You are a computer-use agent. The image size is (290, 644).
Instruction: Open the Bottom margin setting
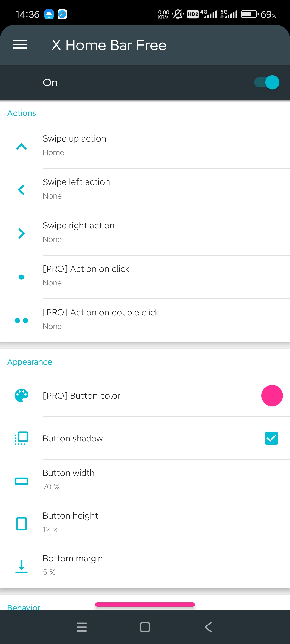[x=145, y=566]
